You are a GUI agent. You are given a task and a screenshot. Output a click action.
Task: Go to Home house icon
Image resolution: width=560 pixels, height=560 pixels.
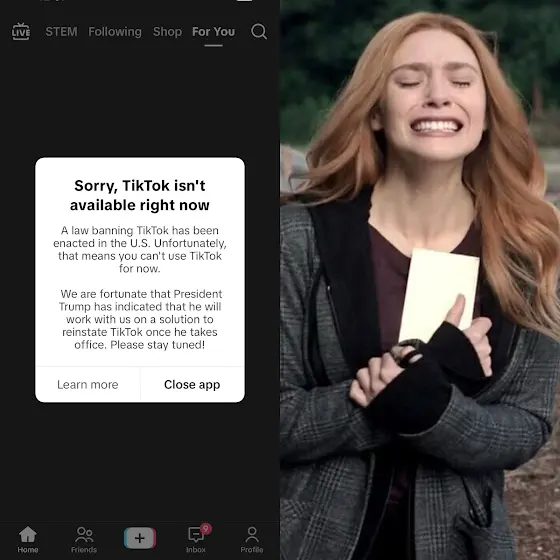[x=28, y=534]
